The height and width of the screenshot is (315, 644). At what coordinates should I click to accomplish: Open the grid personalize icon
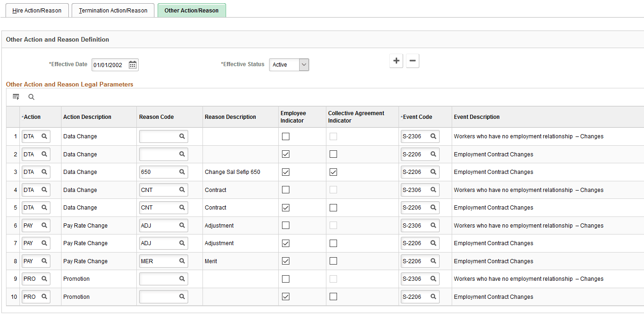(x=16, y=97)
